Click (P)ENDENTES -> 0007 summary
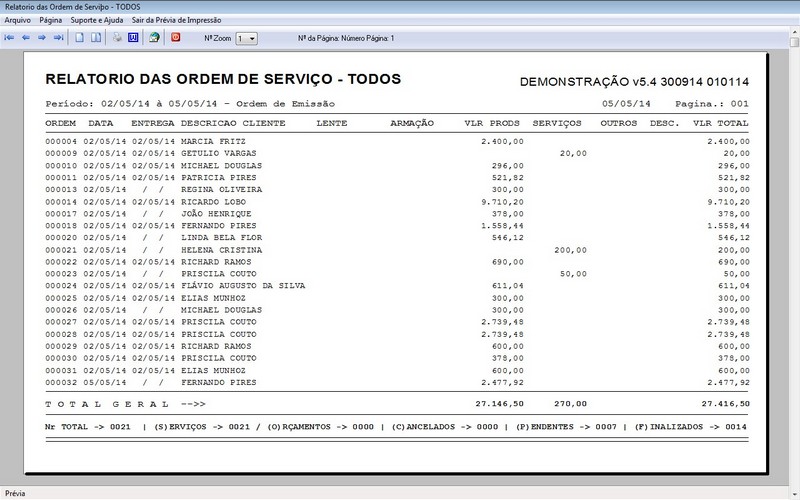The width and height of the screenshot is (800, 500). (566, 427)
